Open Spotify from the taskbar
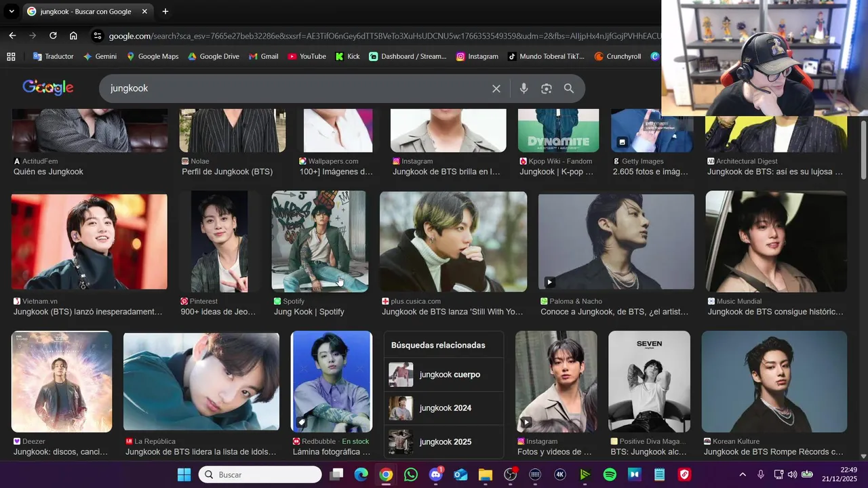 (x=610, y=474)
